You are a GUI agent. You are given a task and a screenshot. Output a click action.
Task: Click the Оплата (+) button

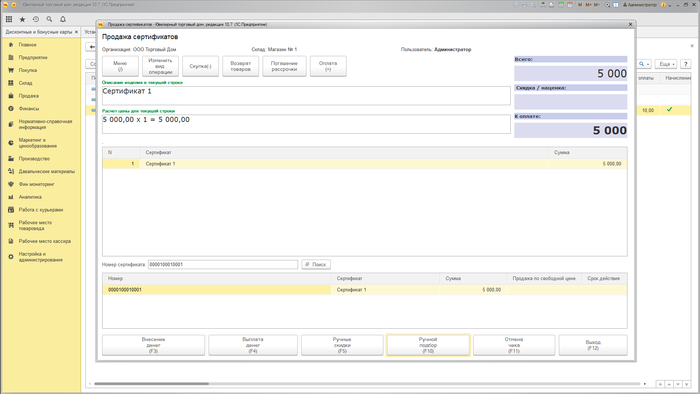(x=328, y=66)
